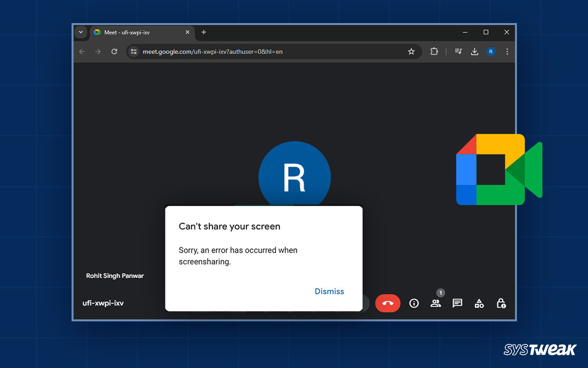Viewport: 588px width, 368px height.
Task: Show the participants list
Action: tap(436, 303)
